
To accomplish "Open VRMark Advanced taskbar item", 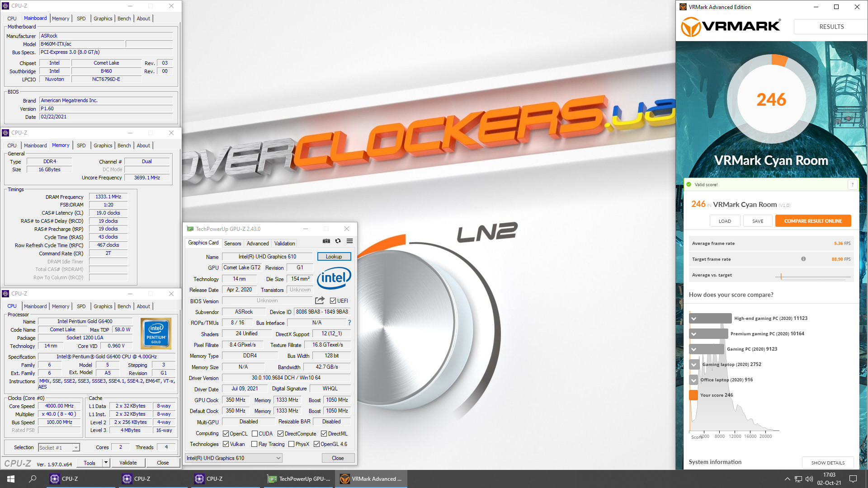I will coord(371,479).
